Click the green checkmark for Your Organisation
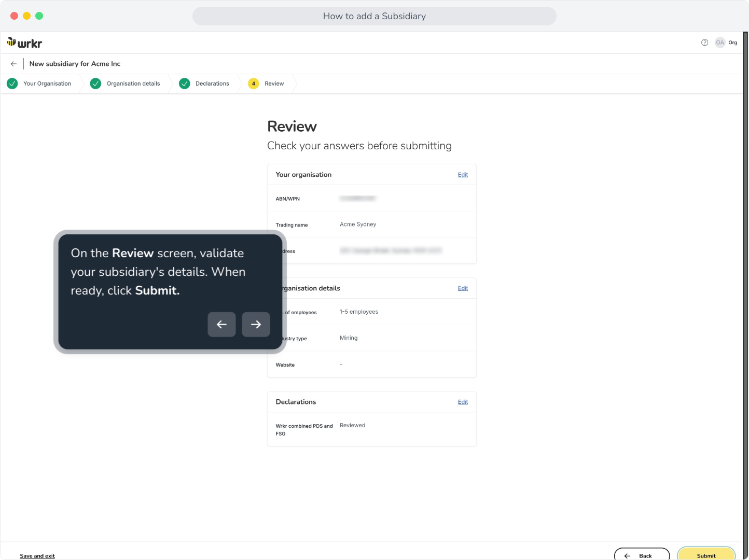749x560 pixels. 12,83
